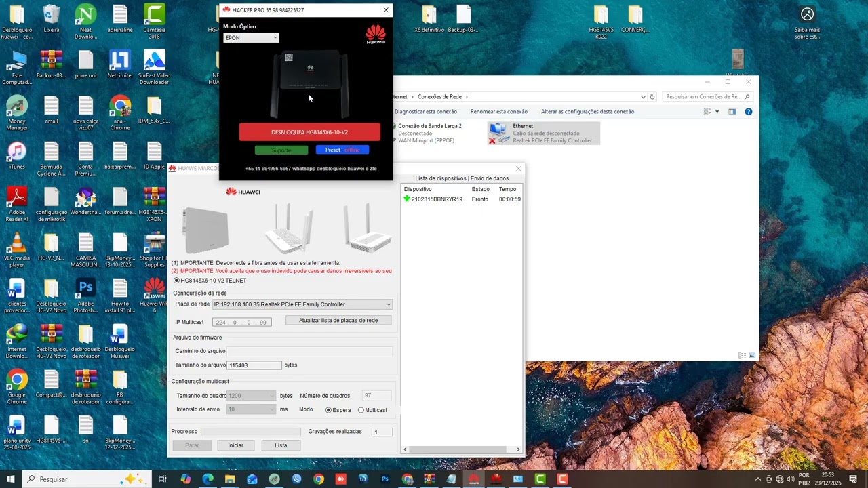Click the Windows Start button
This screenshot has width=868, height=488.
pos(11,479)
